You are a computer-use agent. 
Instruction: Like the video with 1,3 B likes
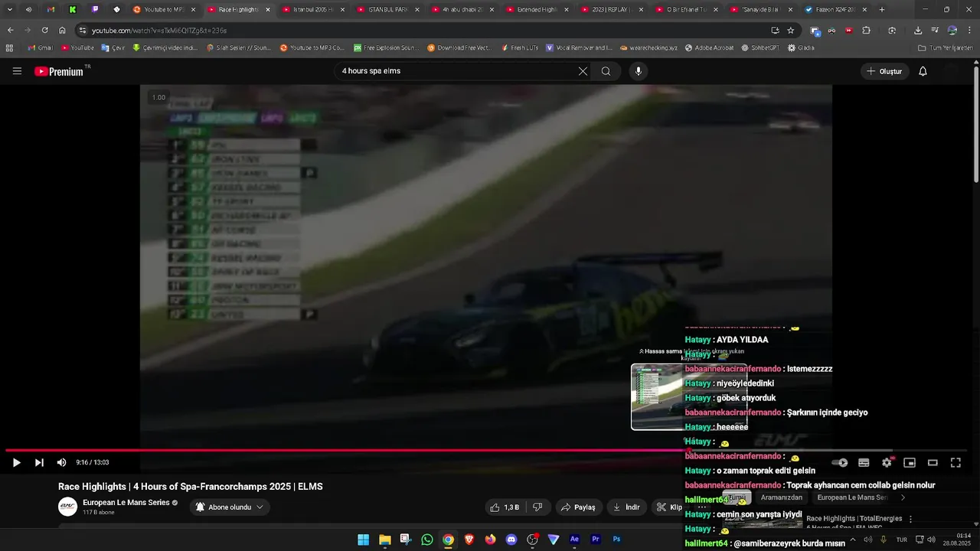click(x=505, y=507)
